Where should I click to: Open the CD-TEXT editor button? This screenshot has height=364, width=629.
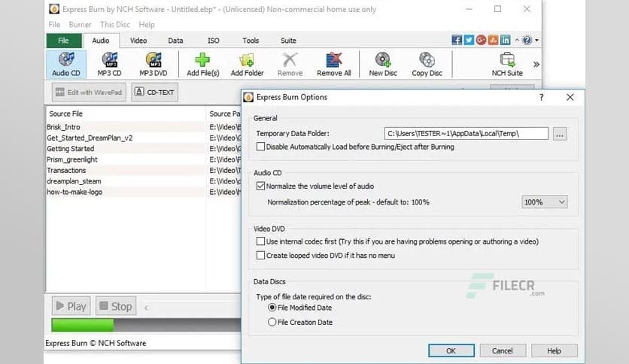154,93
